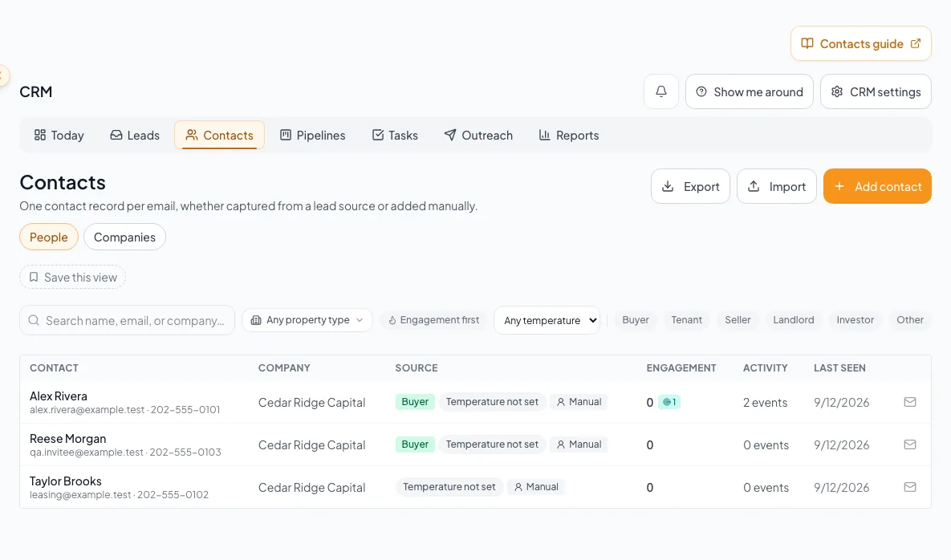Select the People view pill
The width and height of the screenshot is (951, 560).
(x=48, y=237)
